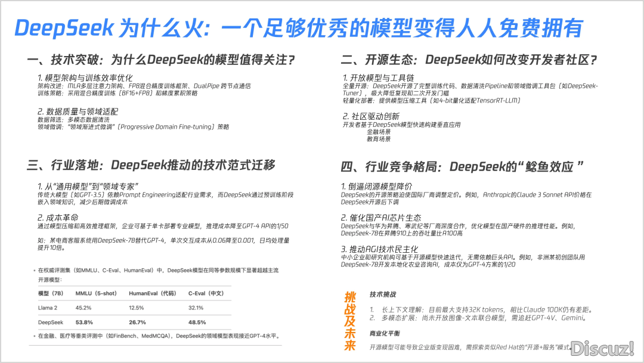Select '2. 数据质量与领域适配' subheading
Screen dimensions: 644x363
click(78, 111)
